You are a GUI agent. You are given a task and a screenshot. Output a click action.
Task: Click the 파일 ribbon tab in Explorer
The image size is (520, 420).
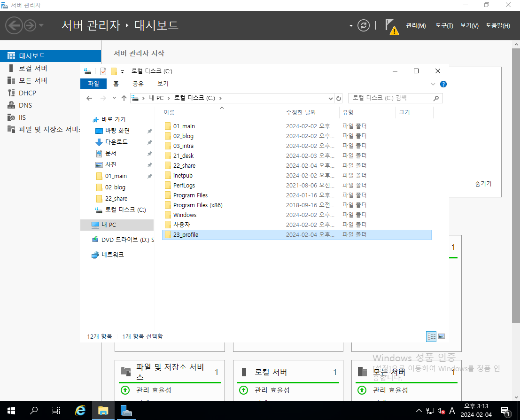(x=93, y=84)
